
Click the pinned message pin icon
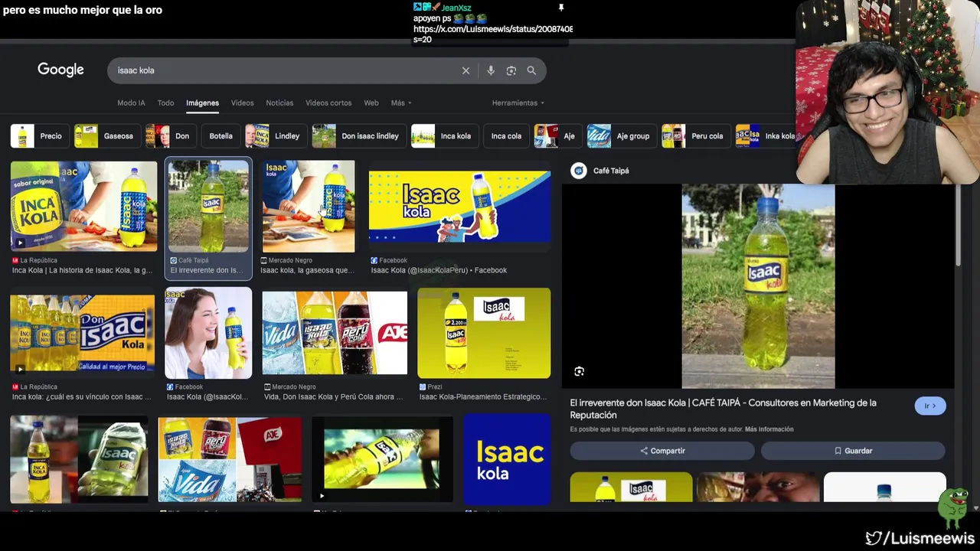561,8
